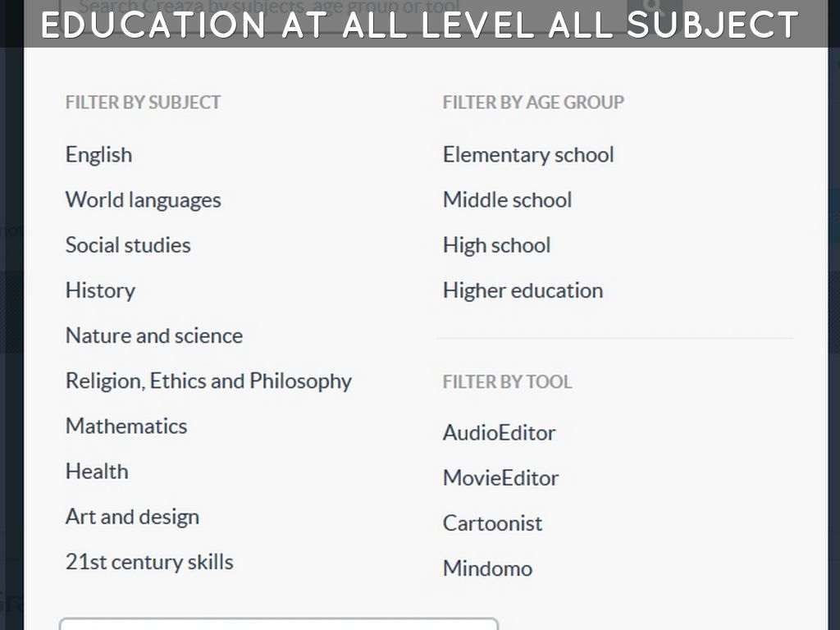This screenshot has height=630, width=840.
Task: Pick Higher education age group
Action: (x=523, y=290)
